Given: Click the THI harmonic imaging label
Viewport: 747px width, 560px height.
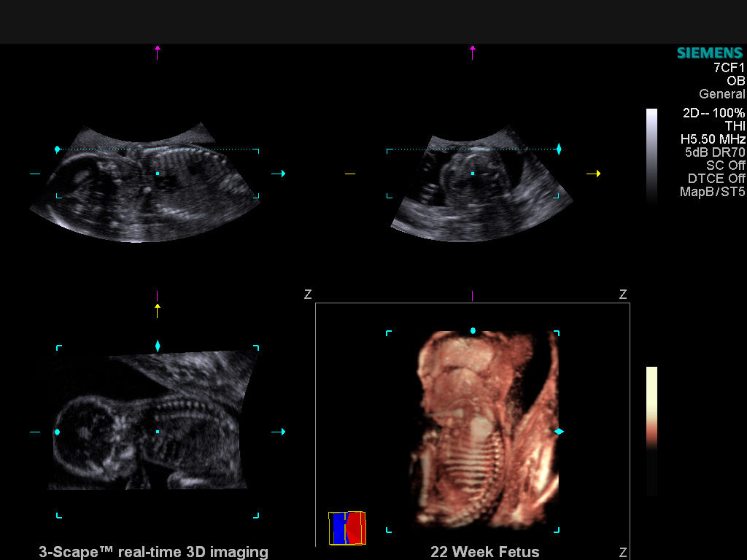Looking at the screenshot, I should (735, 125).
